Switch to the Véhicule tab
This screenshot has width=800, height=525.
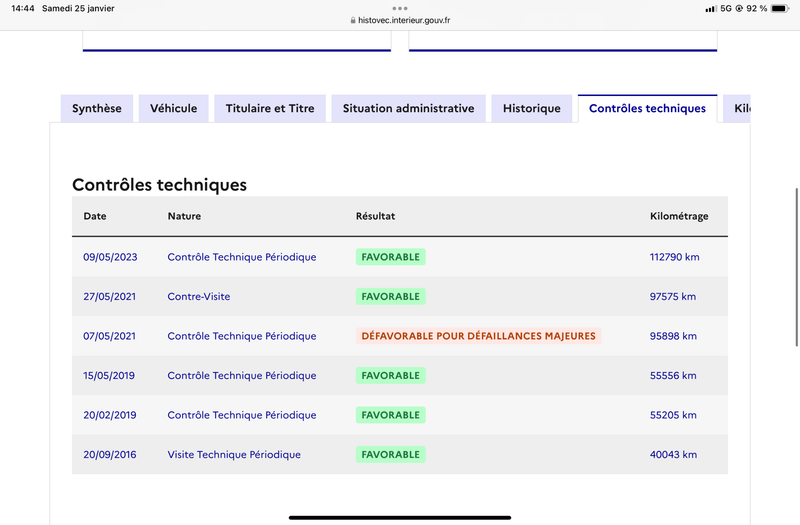[x=173, y=108]
